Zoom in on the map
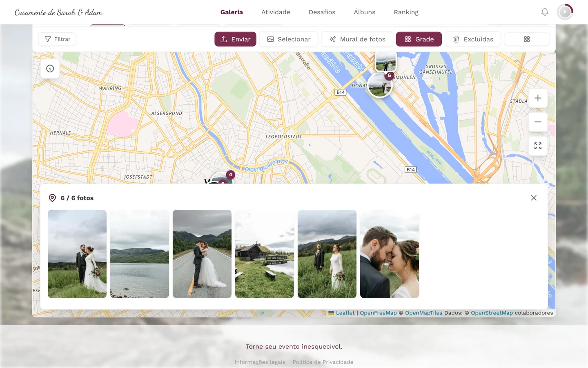The height and width of the screenshot is (368, 588). click(538, 98)
